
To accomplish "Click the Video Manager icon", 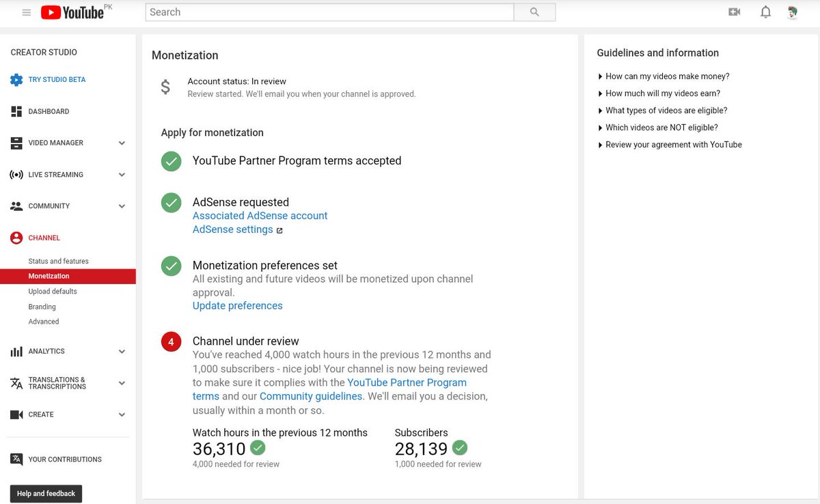I will tap(16, 143).
